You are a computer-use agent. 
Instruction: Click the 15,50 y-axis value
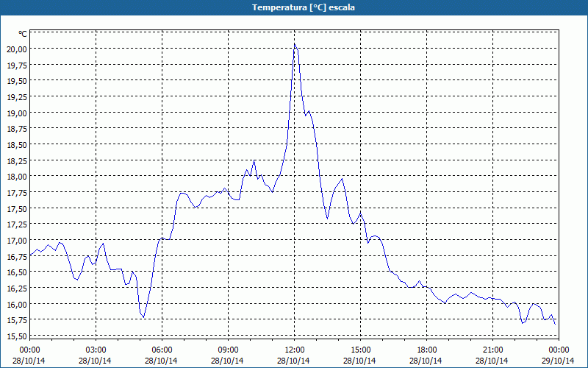click(x=17, y=336)
